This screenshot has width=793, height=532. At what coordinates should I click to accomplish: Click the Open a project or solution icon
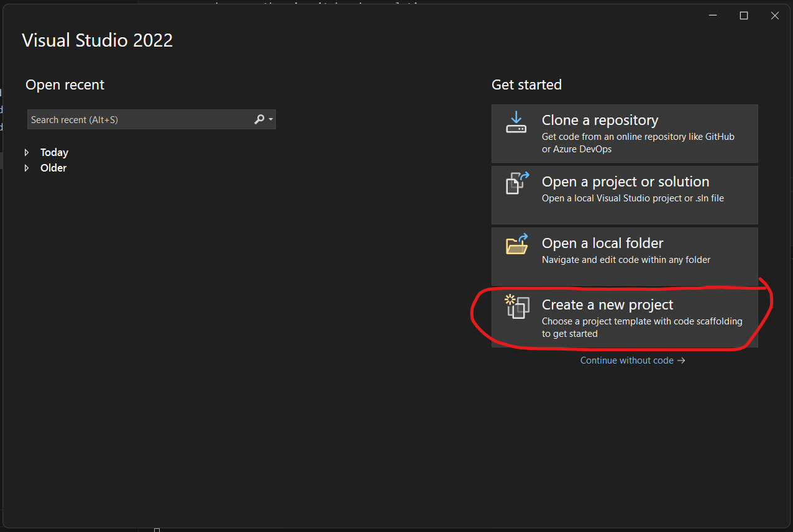tap(516, 183)
